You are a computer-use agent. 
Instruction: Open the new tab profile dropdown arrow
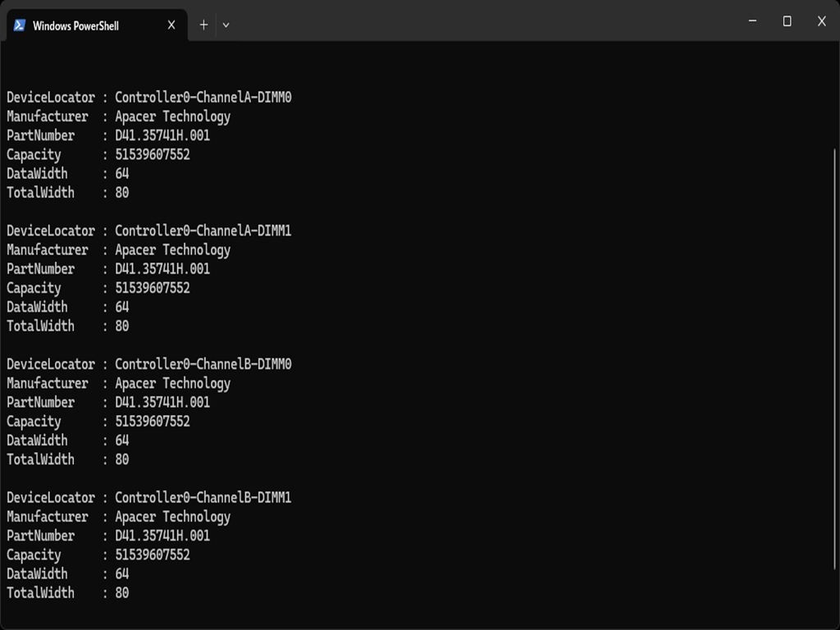[x=226, y=25]
